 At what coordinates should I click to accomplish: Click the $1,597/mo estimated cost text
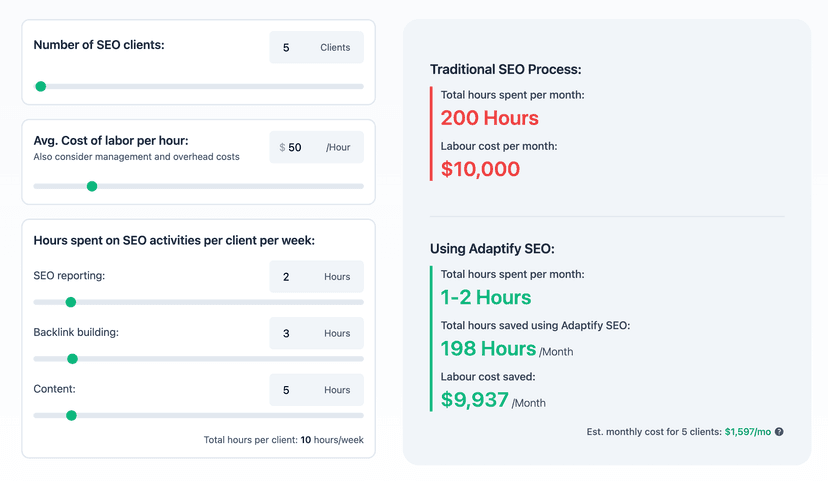[748, 432]
